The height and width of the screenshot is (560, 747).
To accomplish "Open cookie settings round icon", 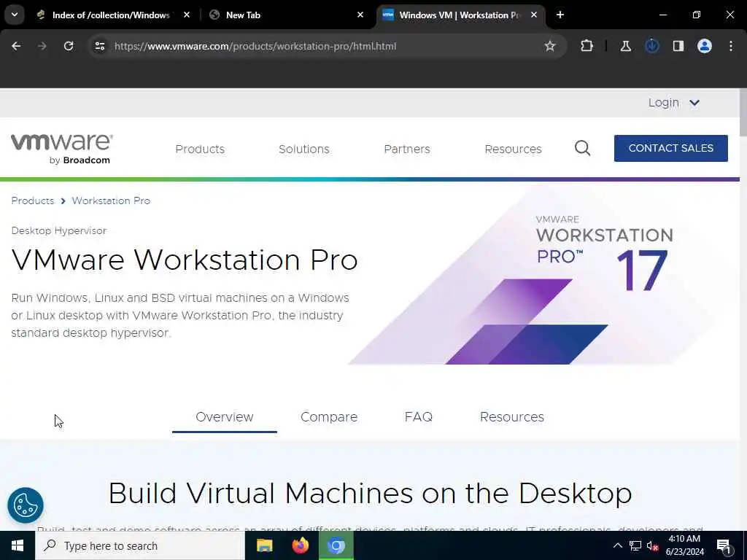I will (26, 505).
